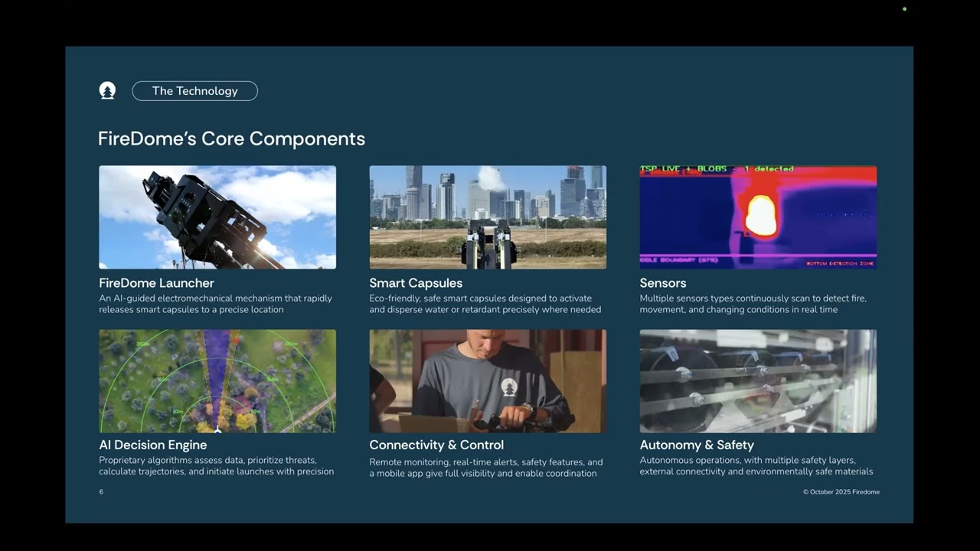Click the slide page number "6"
The image size is (980, 551).
[x=101, y=492]
